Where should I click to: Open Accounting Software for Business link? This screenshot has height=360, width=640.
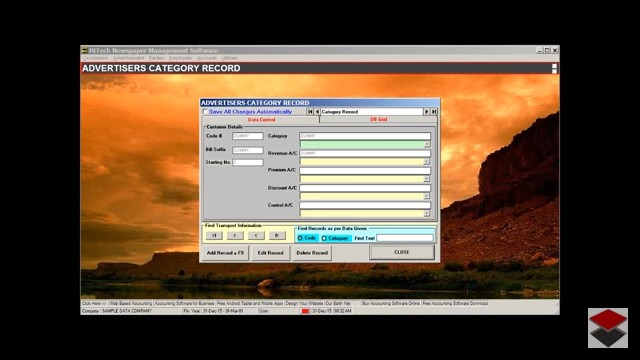[184, 303]
